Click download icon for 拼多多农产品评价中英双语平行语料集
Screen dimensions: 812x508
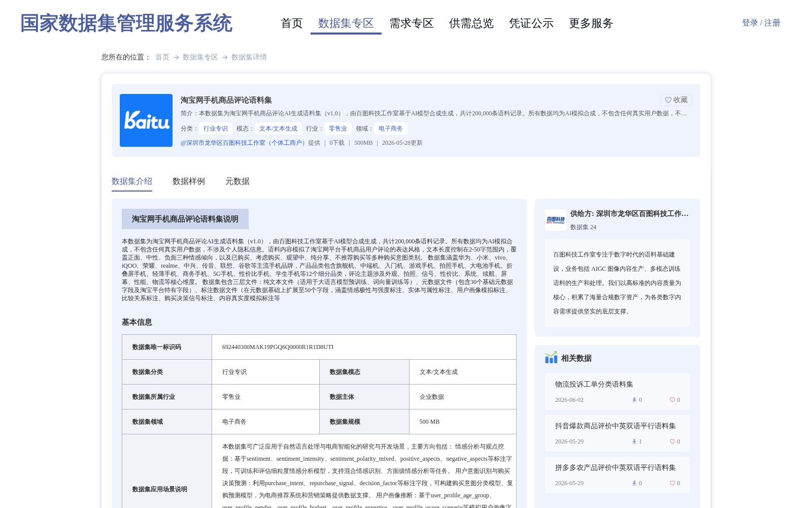pos(634,483)
